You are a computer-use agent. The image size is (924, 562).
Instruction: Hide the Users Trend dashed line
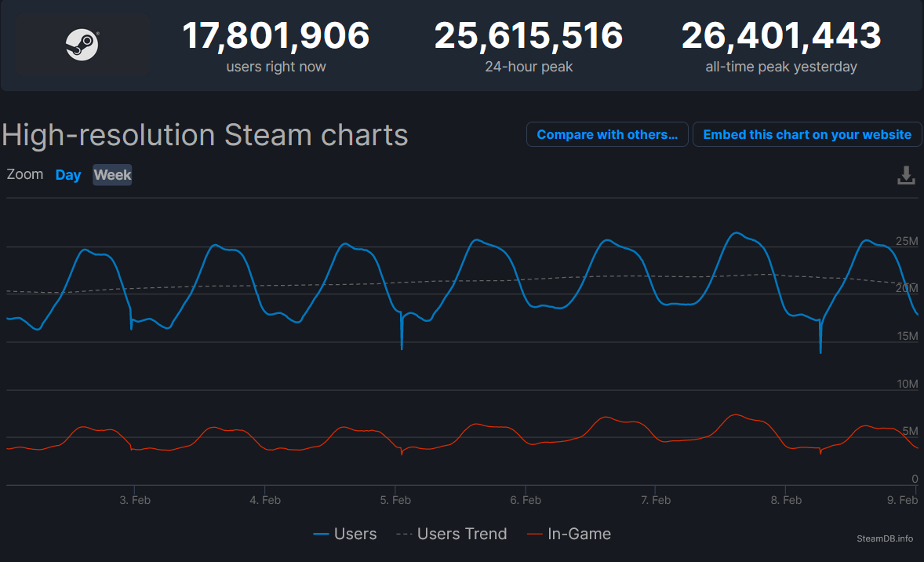click(x=452, y=534)
